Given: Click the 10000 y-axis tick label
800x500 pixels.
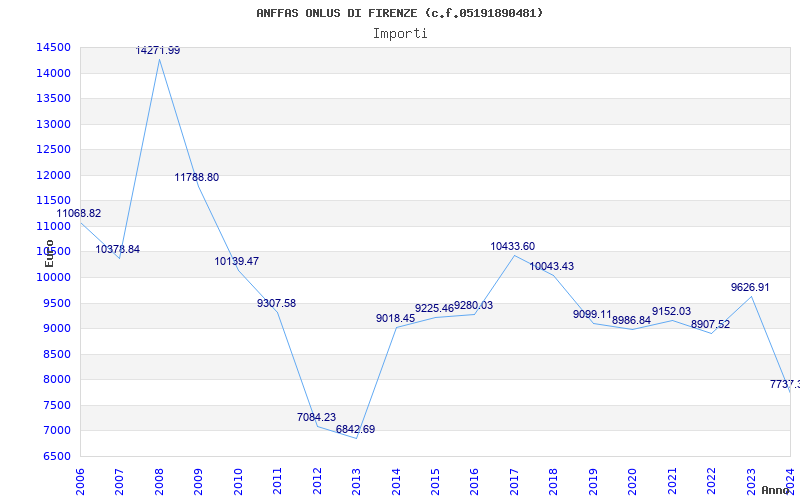Looking at the screenshot, I should pyautogui.click(x=53, y=278).
